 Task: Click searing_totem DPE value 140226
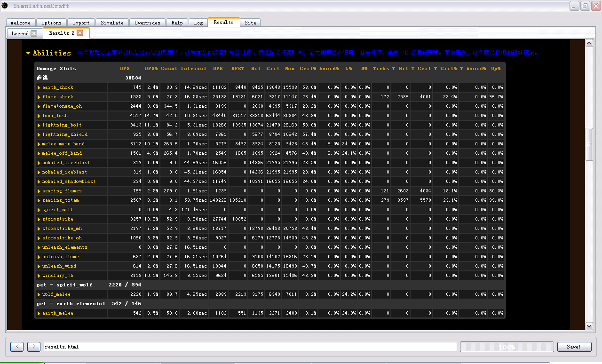tap(218, 200)
